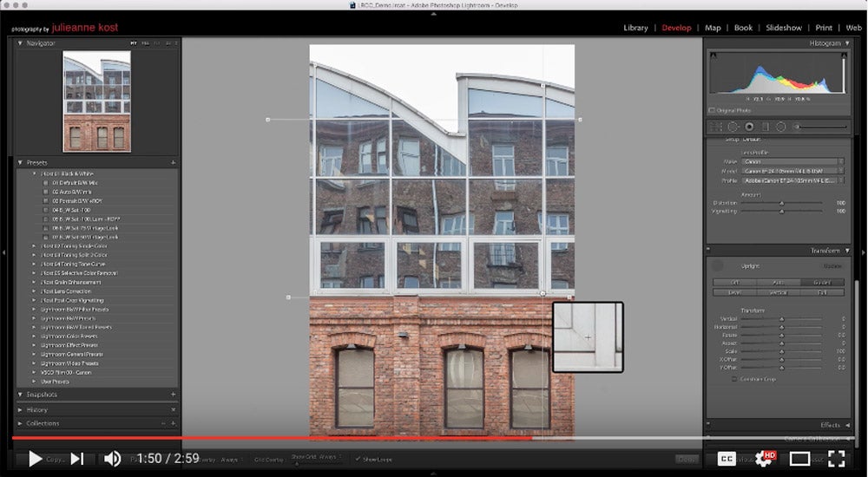
Task: Select the Adjustment Brush tool icon
Action: pos(821,127)
